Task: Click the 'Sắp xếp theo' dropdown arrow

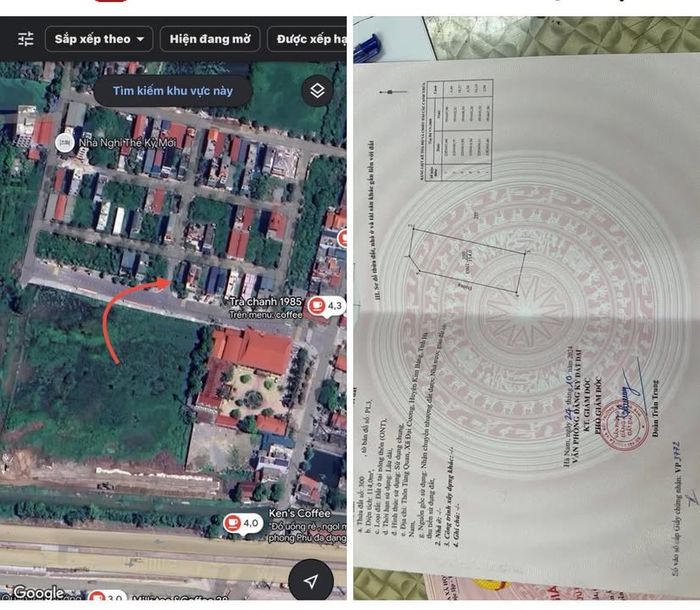Action: coord(140,39)
